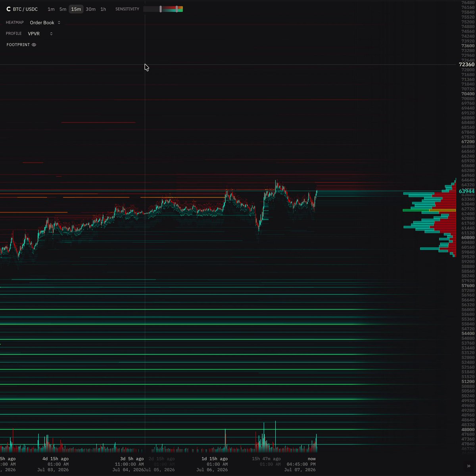Click the 57600 price axis label

coord(468,286)
